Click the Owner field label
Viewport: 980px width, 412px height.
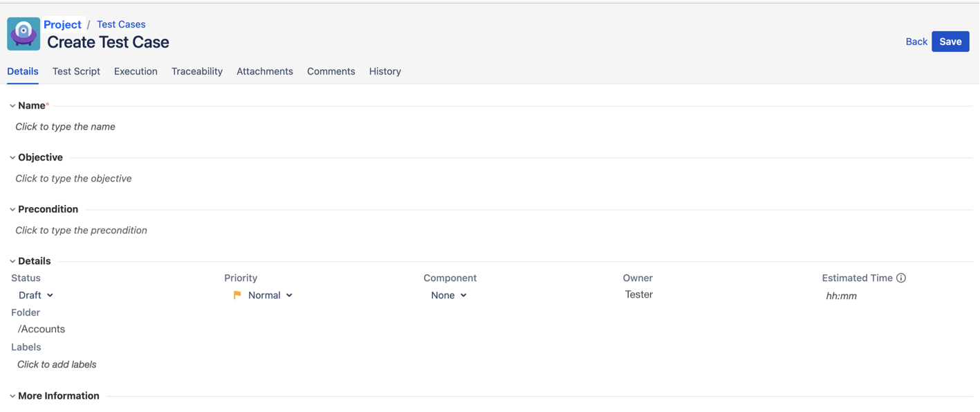click(x=638, y=278)
